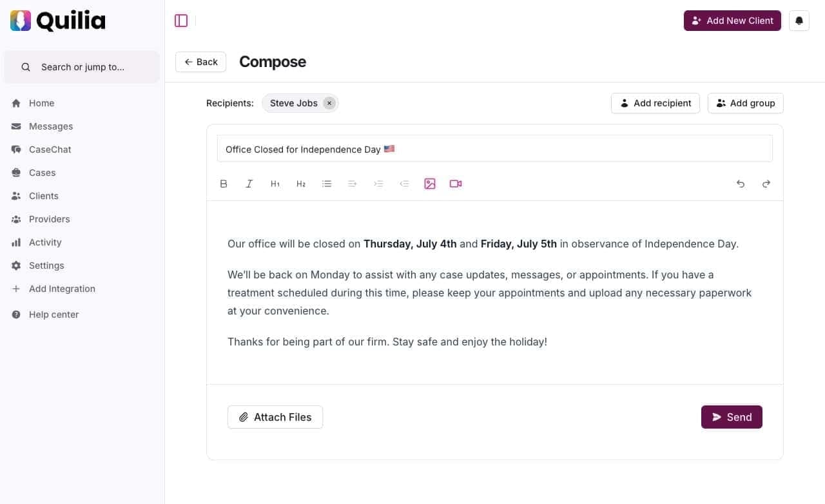Viewport: 825px width, 504px height.
Task: Redo the last edit
Action: click(x=766, y=184)
